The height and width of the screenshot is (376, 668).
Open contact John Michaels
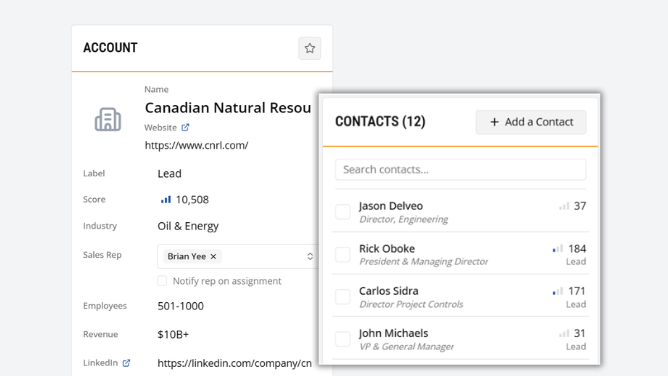[x=393, y=333]
